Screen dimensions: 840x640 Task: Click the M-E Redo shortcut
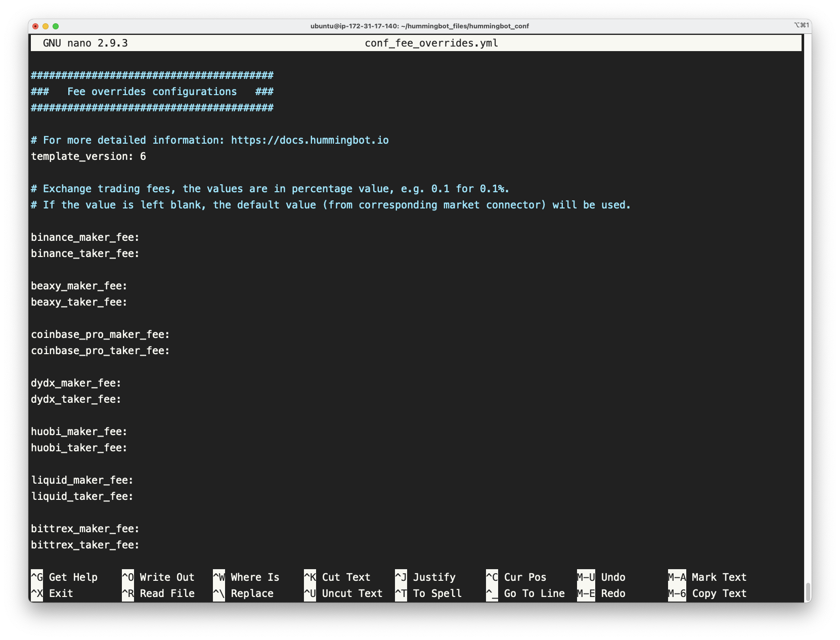coord(601,593)
